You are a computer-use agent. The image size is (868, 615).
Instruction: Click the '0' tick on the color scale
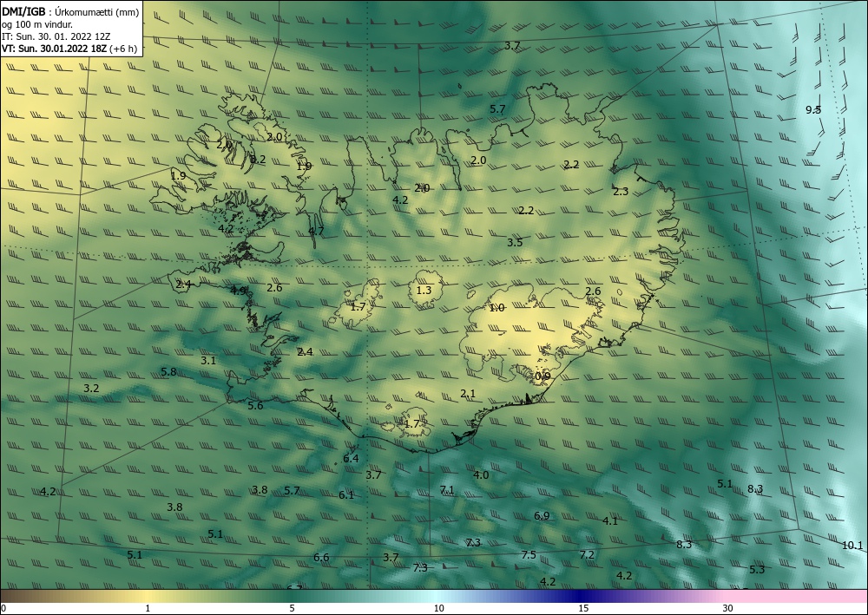click(x=3, y=609)
